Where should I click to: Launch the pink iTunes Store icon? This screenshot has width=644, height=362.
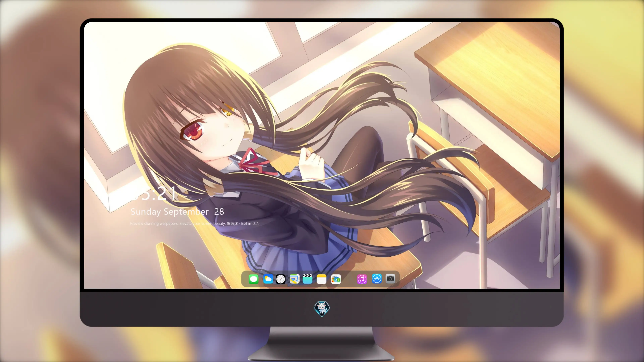coord(362,279)
